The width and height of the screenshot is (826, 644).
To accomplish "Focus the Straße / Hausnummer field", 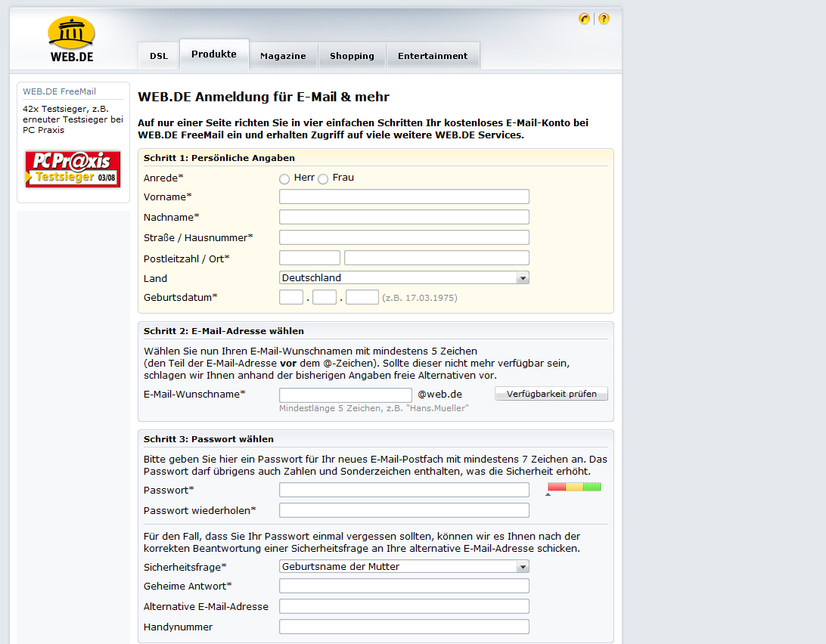I will pyautogui.click(x=404, y=237).
